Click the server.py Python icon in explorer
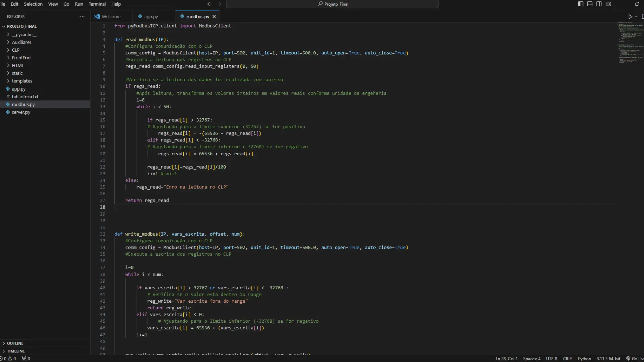 (x=8, y=112)
